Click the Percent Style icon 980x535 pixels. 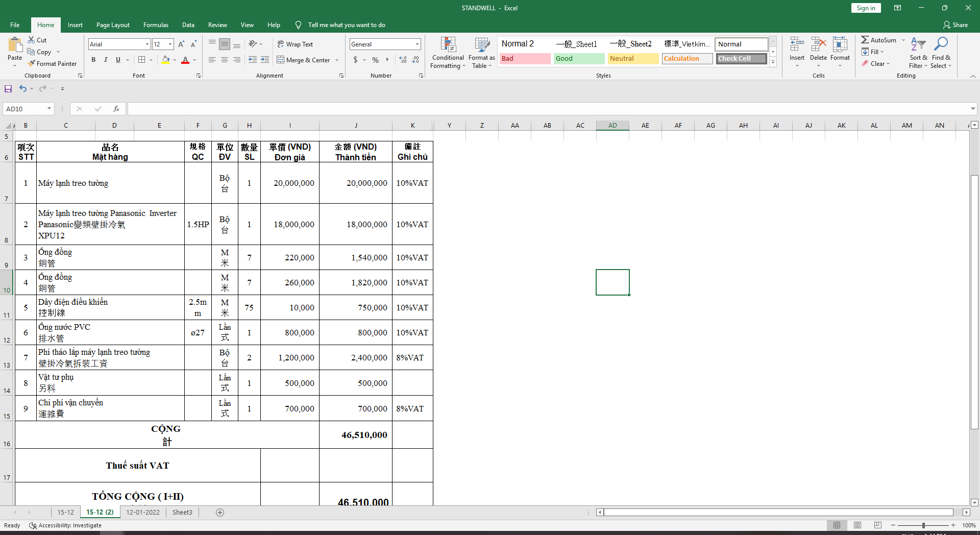(376, 60)
